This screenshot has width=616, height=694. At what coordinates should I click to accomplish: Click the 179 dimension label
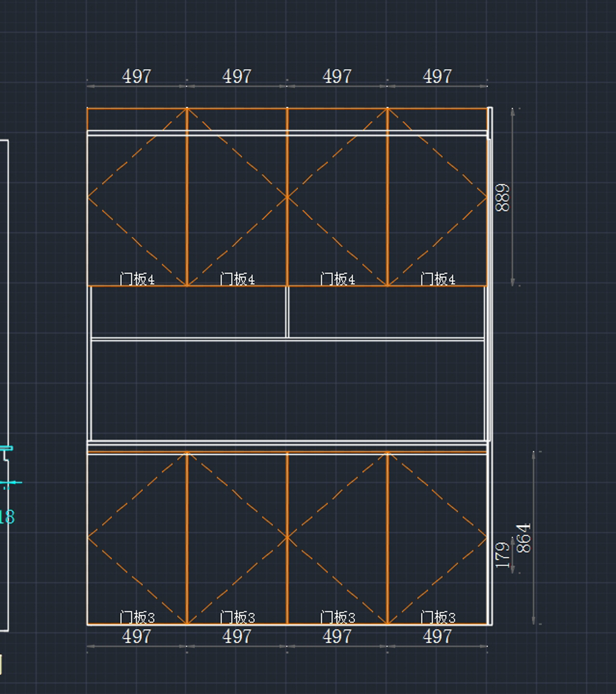click(503, 555)
